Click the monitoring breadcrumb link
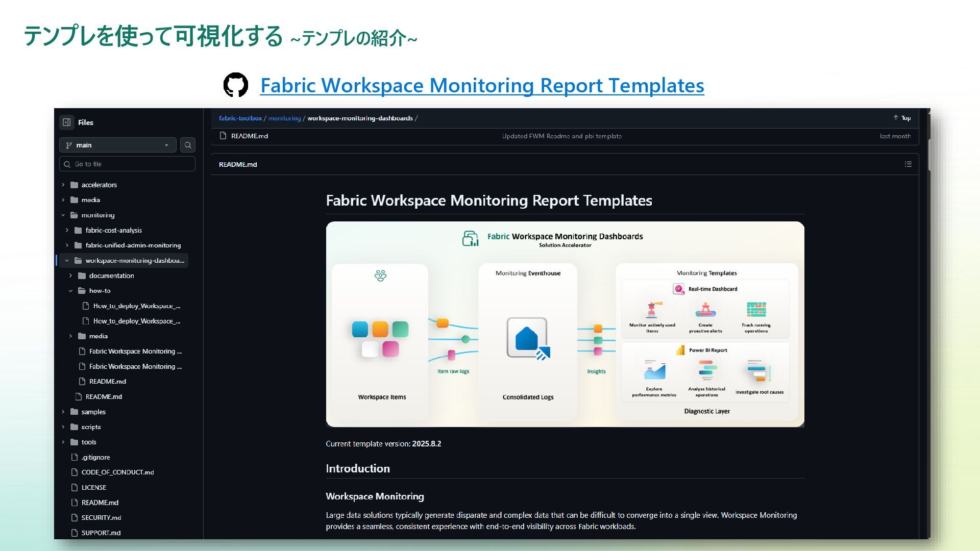Screen dimensions: 980x551 pos(284,118)
